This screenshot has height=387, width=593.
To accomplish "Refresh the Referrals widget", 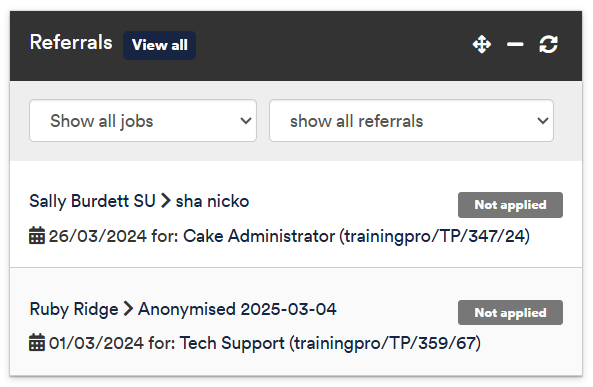I will (548, 45).
